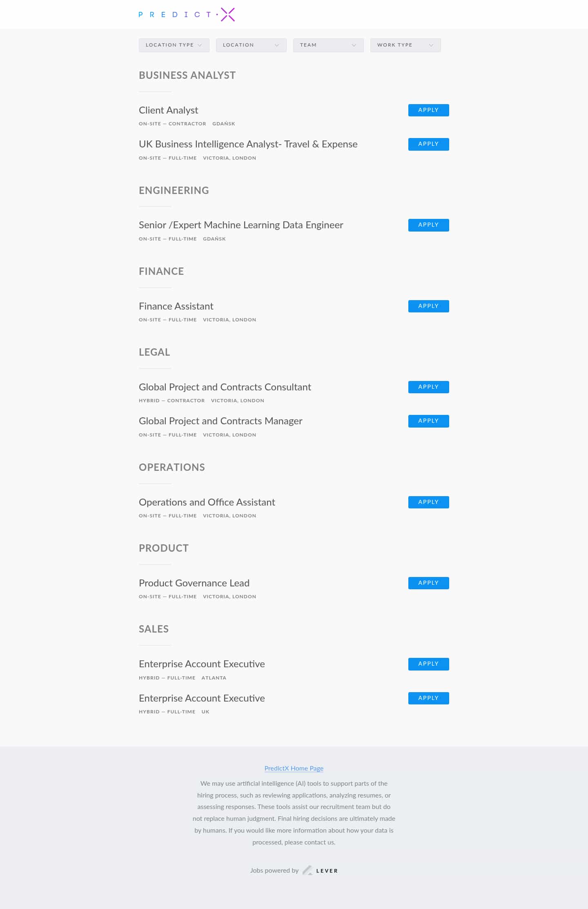Open the Team filter dropdown
The image size is (588, 909).
[x=328, y=45]
